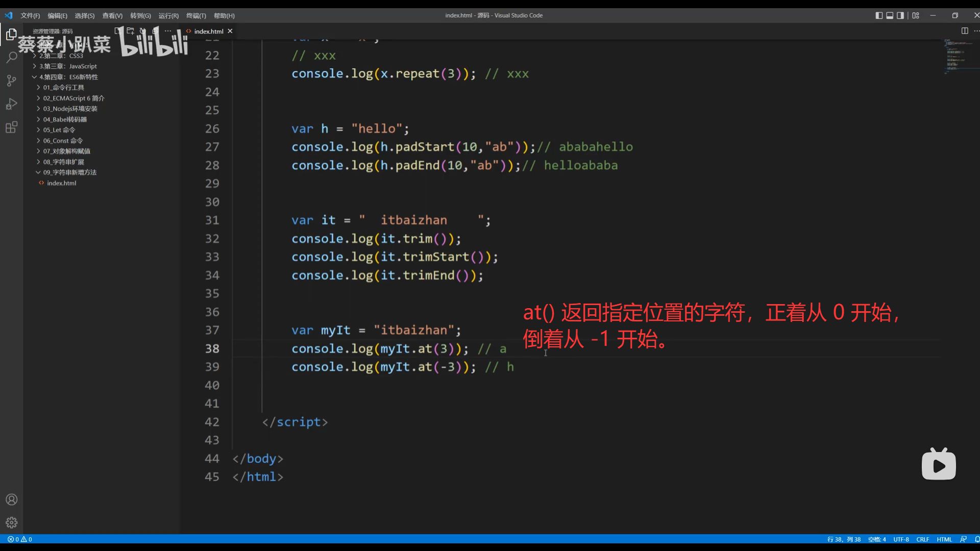Collapse the 09_字符串新增方法 folder
This screenshot has height=551, width=980.
(x=69, y=172)
